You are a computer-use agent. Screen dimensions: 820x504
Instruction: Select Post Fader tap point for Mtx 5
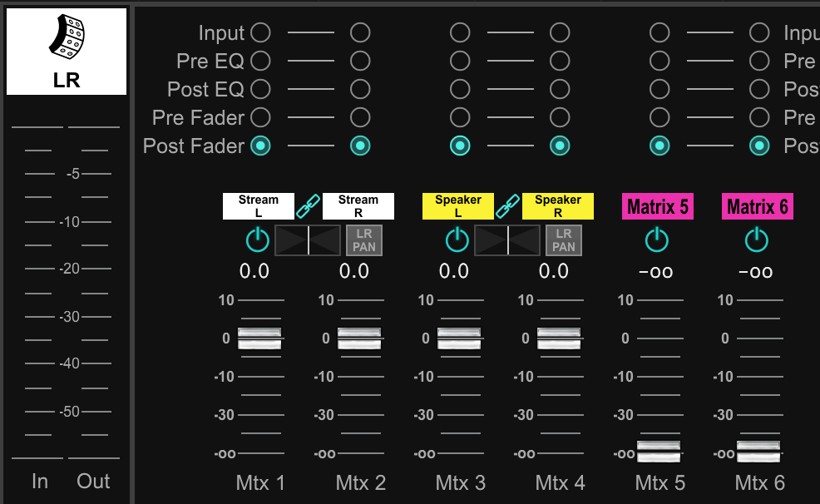click(x=659, y=146)
